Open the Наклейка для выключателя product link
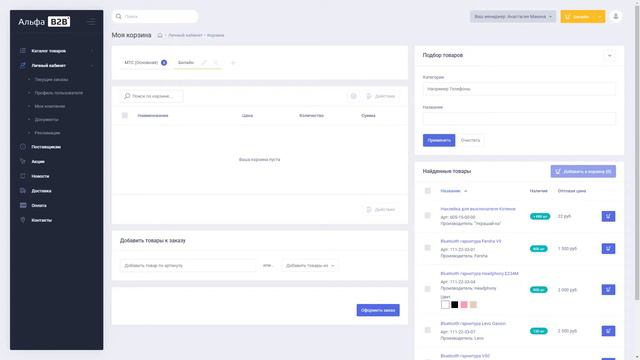Screen dimensions: 640x360 pos(478,209)
